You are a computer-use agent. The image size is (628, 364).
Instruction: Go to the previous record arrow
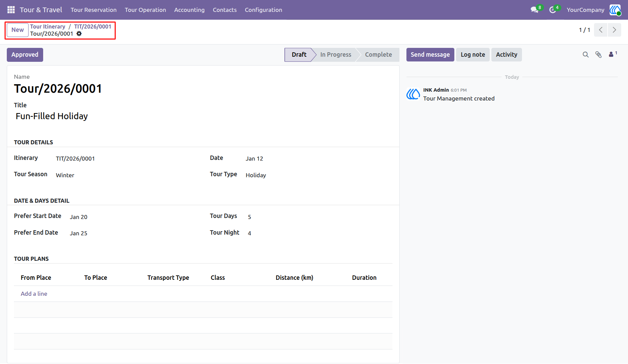601,30
